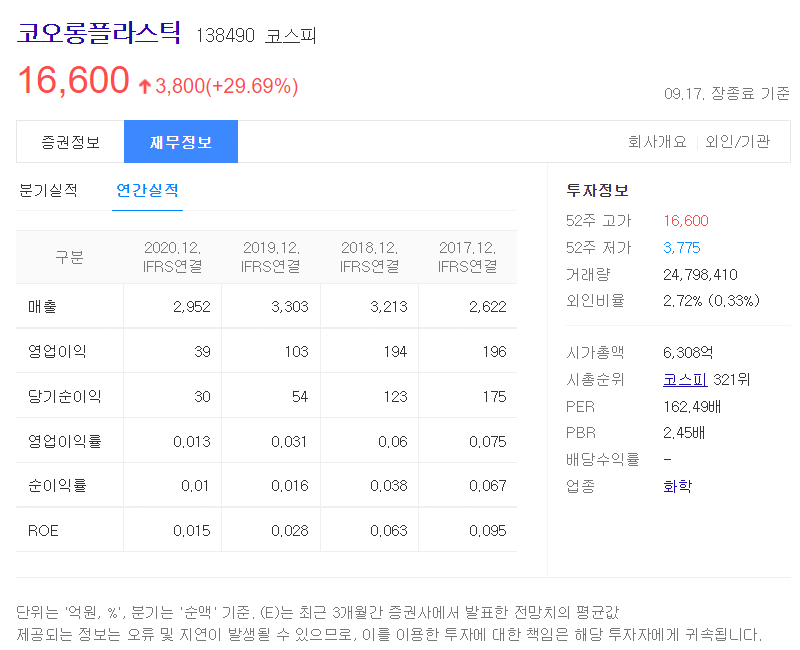Click ROE value 0.095

click(488, 531)
